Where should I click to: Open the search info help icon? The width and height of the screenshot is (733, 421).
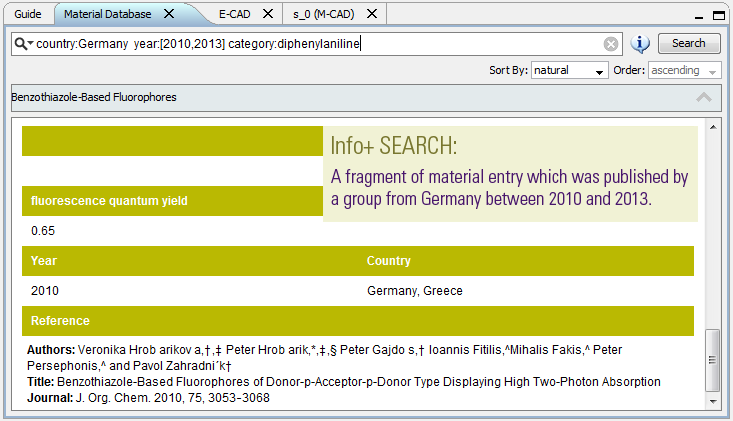pyautogui.click(x=641, y=44)
